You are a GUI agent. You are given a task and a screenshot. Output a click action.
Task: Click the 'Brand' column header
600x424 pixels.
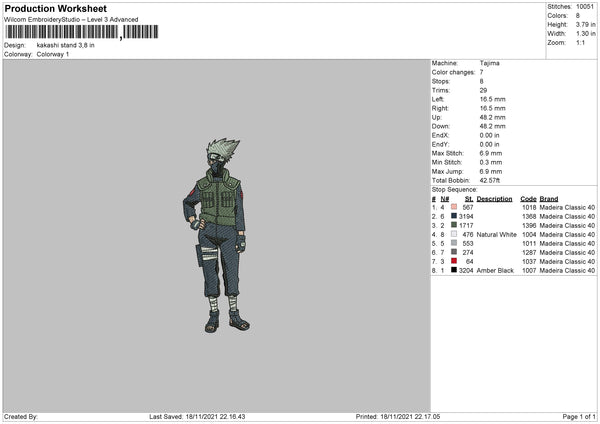549,199
